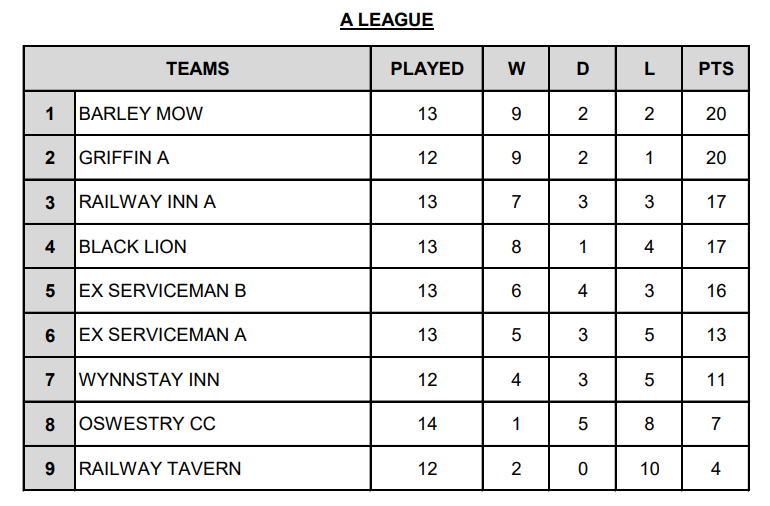Select the PTS column header
Image resolution: width=770 pixels, height=506 pixels.
click(715, 69)
